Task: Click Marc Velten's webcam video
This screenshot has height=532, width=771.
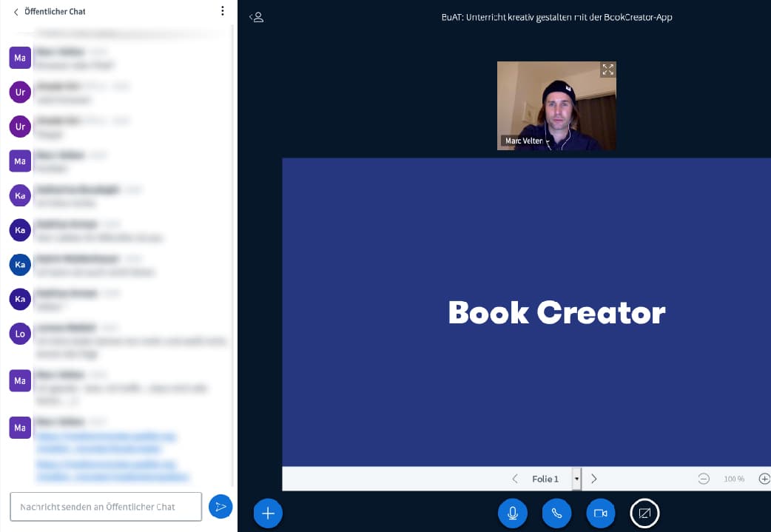Action: coord(556,106)
